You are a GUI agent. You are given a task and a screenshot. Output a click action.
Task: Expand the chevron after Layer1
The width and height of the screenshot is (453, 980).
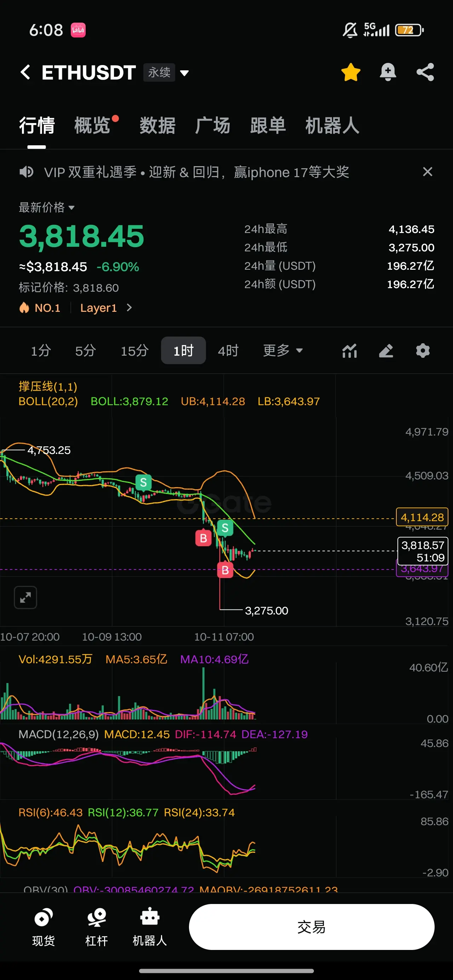(x=129, y=307)
